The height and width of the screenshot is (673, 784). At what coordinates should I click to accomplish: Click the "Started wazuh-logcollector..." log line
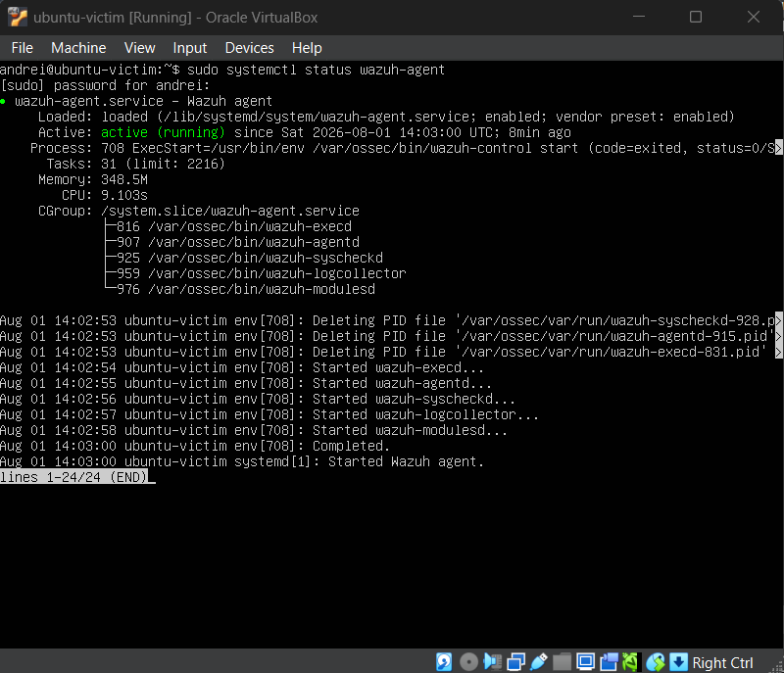coord(269,414)
